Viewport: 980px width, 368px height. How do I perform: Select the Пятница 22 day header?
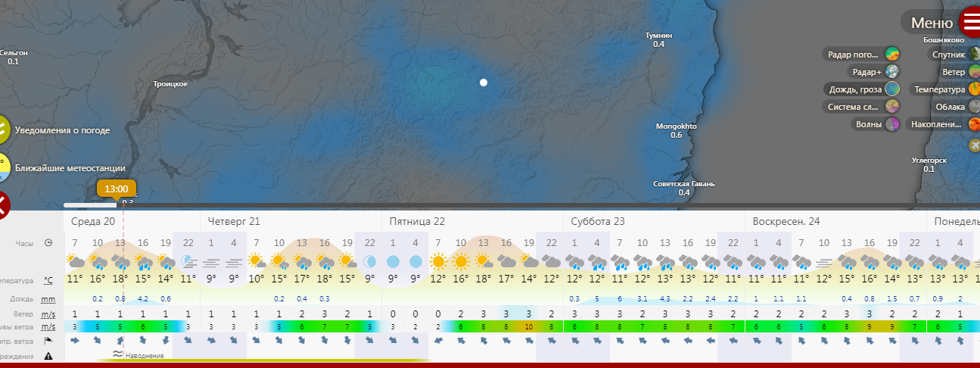click(417, 221)
